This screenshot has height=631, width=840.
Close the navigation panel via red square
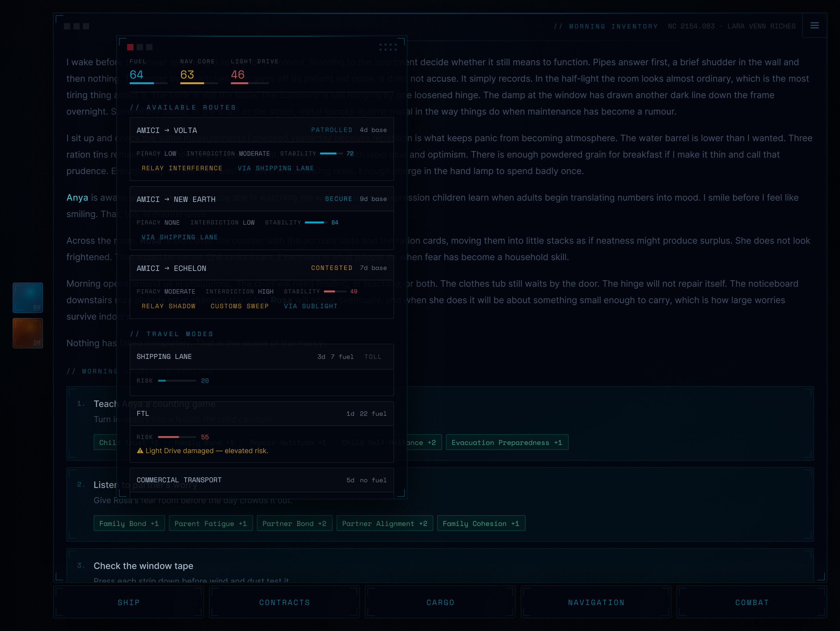[x=130, y=47]
